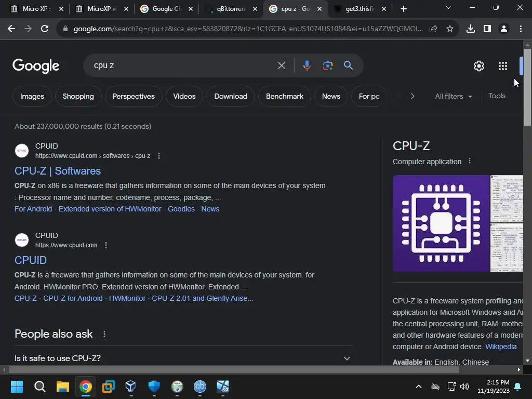Close the cpu z Google tab

pyautogui.click(x=320, y=9)
